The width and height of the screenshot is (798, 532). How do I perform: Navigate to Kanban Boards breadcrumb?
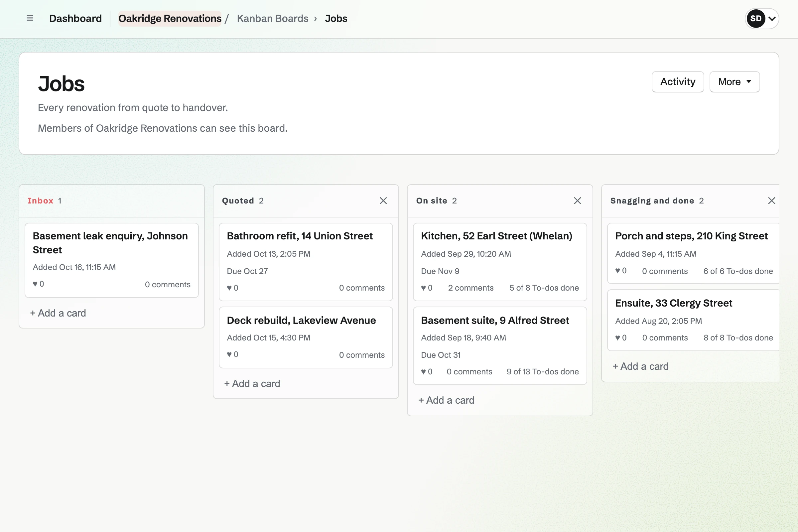(x=272, y=18)
